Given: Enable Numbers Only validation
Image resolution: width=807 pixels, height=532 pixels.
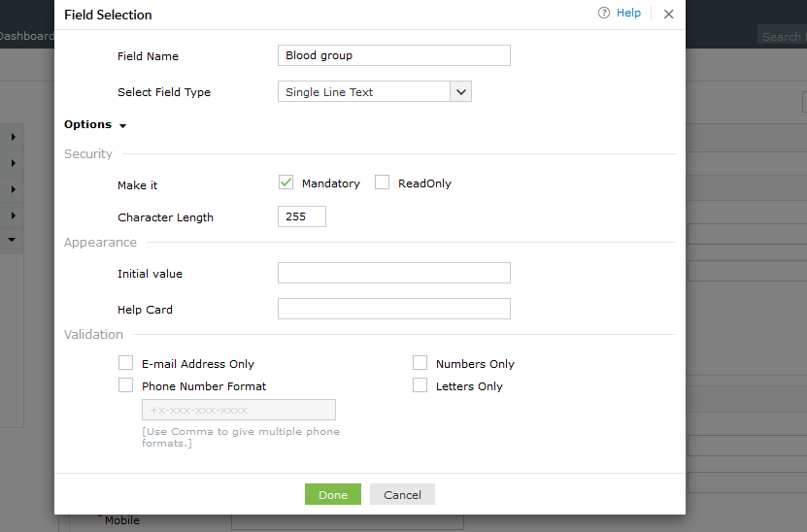Looking at the screenshot, I should (420, 363).
